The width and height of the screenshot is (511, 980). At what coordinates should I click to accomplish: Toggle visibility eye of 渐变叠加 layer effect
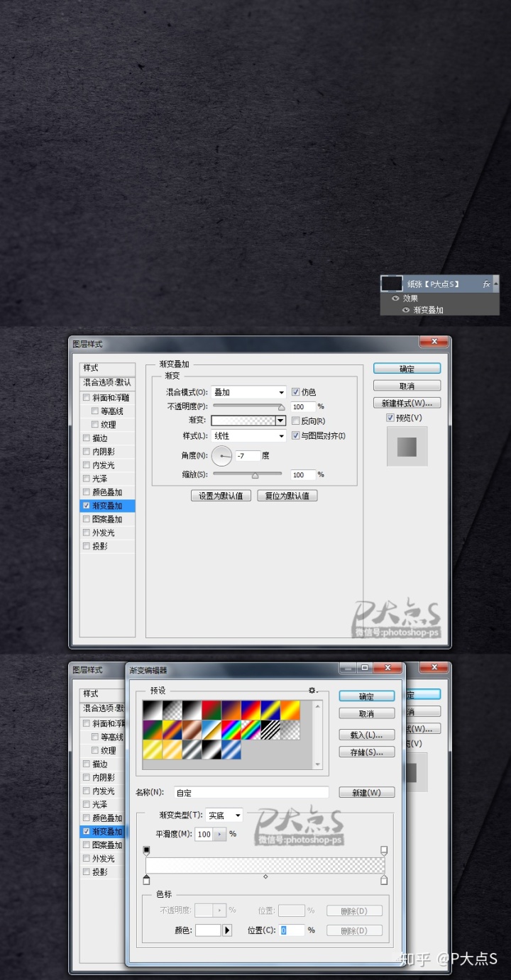click(406, 310)
